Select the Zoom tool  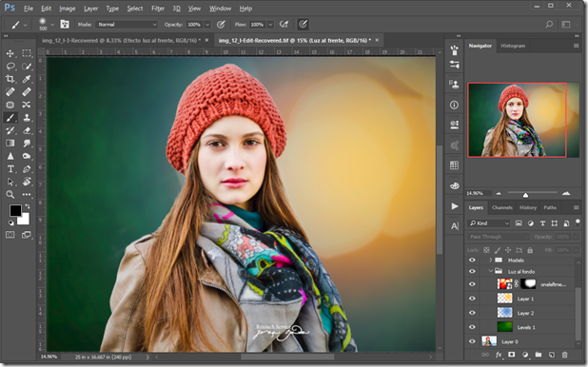click(10, 195)
